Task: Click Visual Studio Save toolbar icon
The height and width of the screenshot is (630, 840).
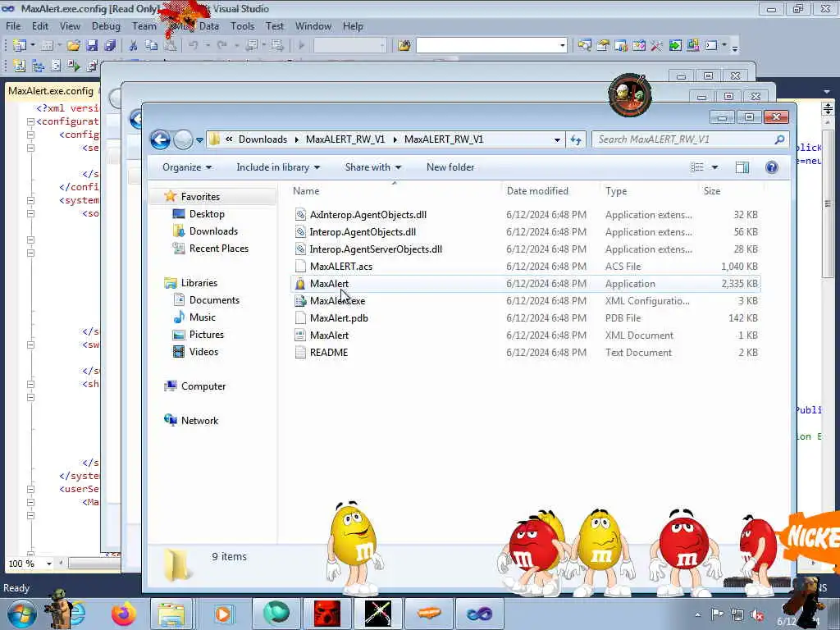Action: tap(92, 46)
